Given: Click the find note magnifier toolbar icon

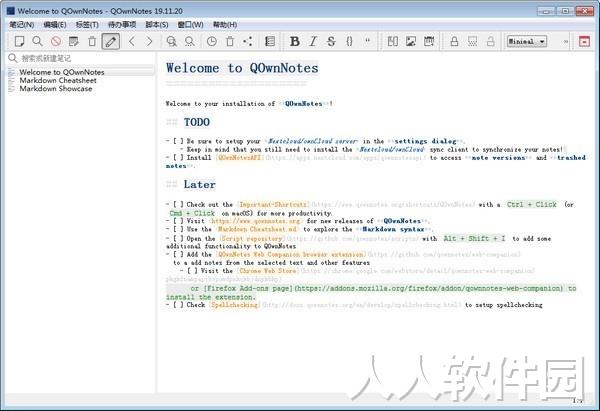Looking at the screenshot, I should [37, 41].
